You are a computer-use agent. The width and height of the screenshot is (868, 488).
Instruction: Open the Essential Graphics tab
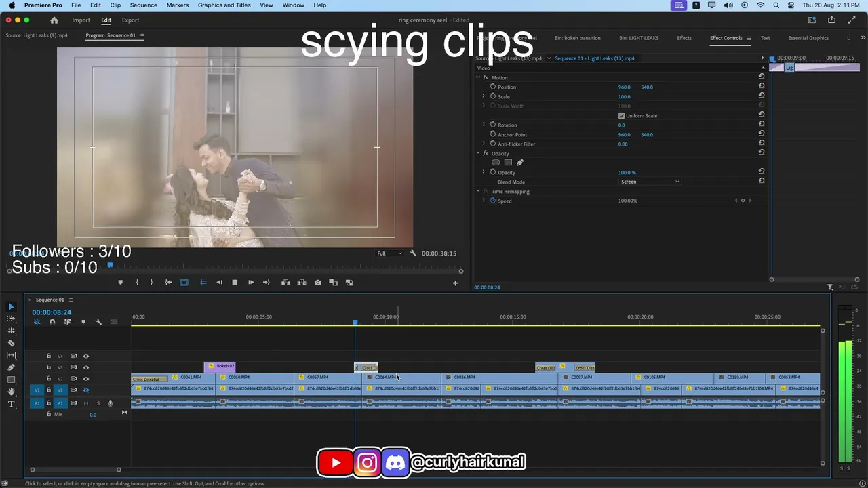pos(808,38)
